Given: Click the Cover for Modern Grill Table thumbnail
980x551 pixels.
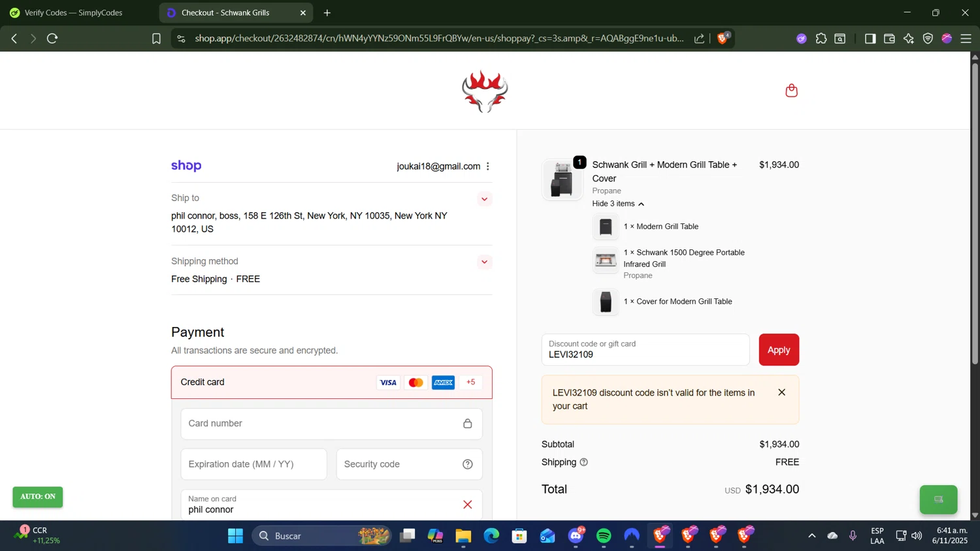Looking at the screenshot, I should coord(606,302).
